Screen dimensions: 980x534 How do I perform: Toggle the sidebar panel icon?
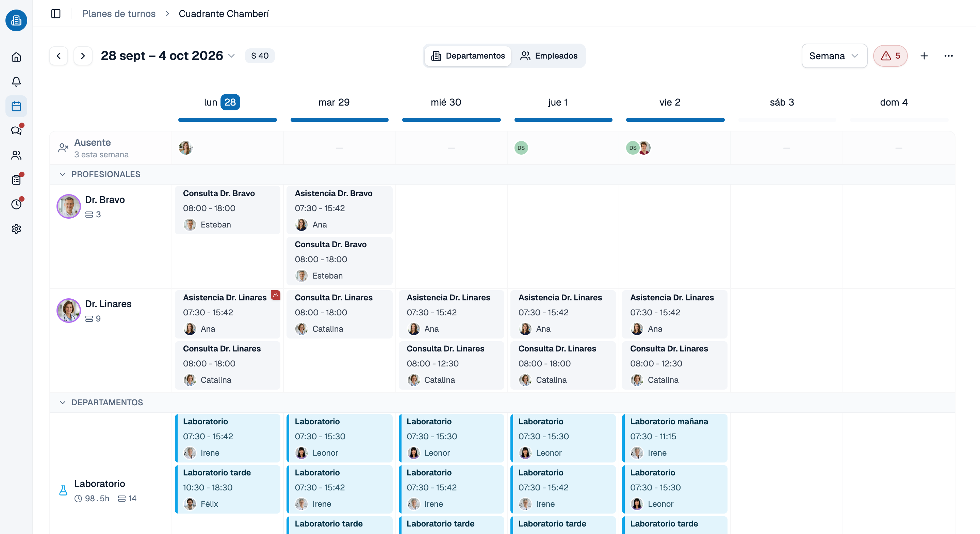[x=56, y=14]
